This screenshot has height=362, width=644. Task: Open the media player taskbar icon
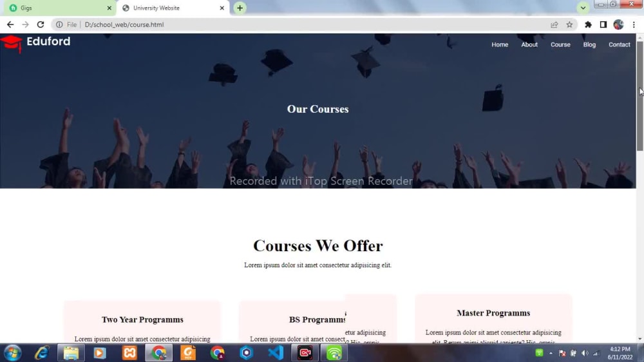pos(100,353)
